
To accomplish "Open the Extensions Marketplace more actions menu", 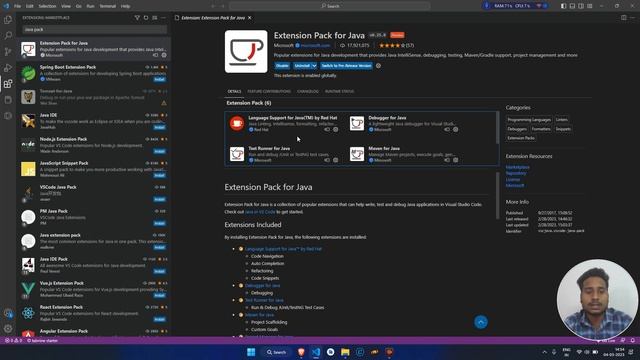I will (163, 18).
